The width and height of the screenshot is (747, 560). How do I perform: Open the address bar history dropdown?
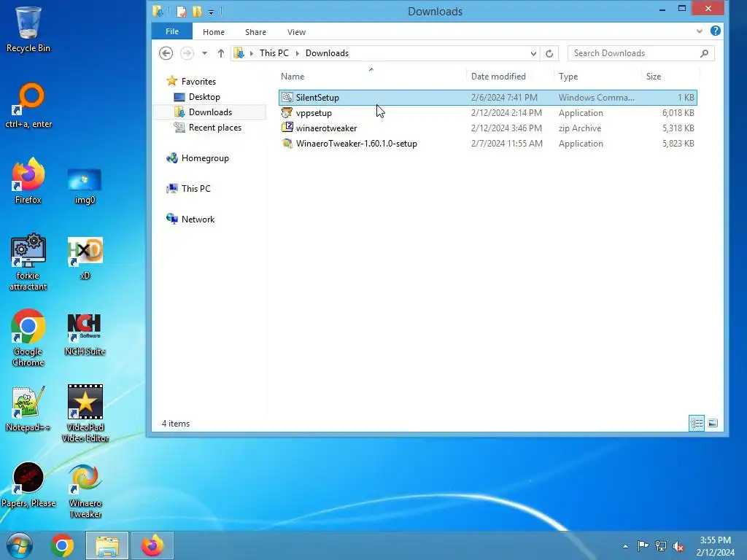point(533,53)
